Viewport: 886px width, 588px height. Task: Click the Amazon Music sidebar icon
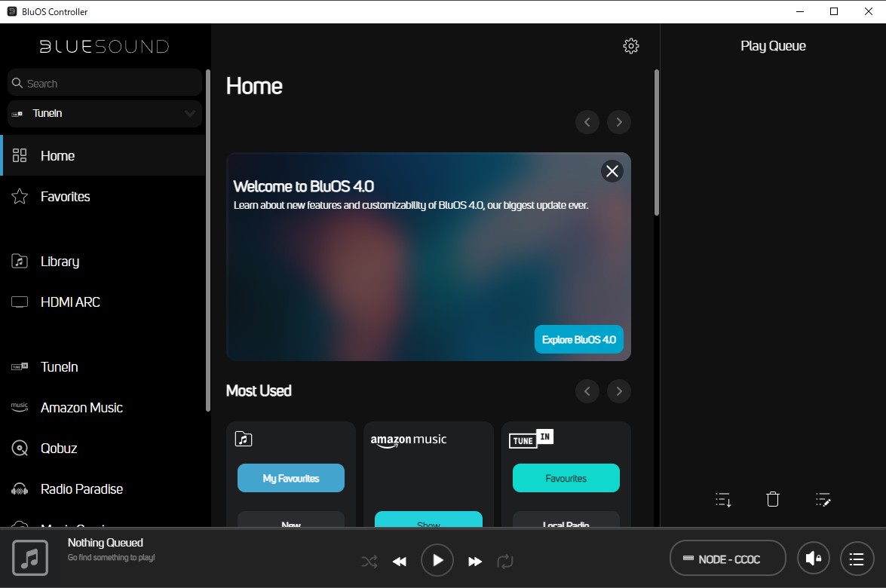coord(20,407)
